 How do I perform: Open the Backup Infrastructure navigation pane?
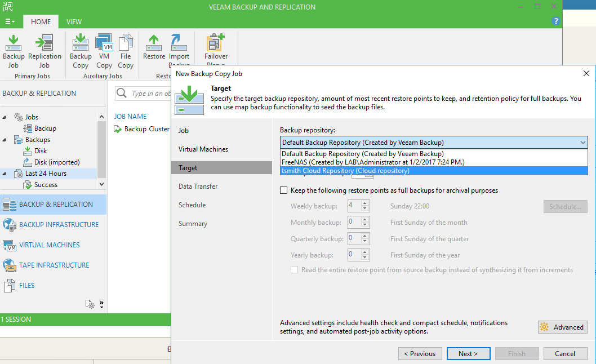tap(59, 225)
